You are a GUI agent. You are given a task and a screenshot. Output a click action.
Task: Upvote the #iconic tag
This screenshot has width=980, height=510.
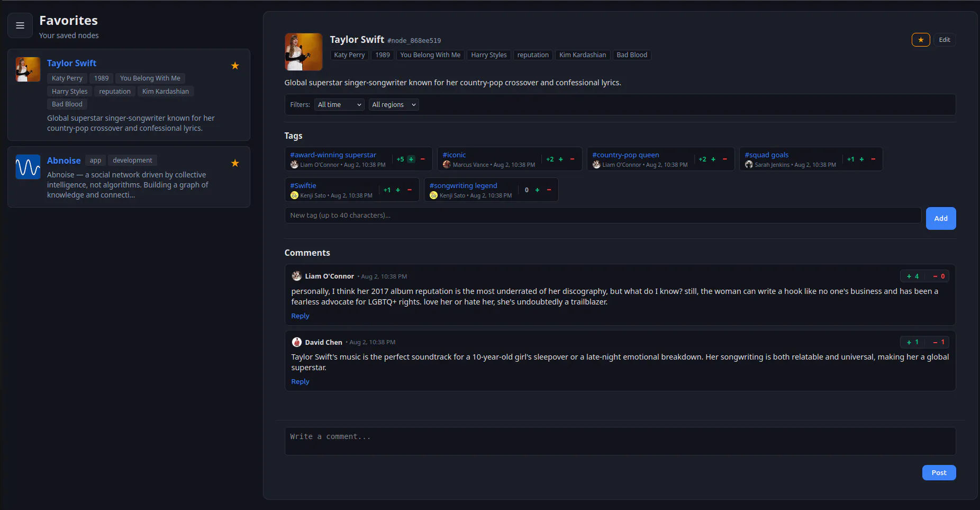(x=561, y=159)
